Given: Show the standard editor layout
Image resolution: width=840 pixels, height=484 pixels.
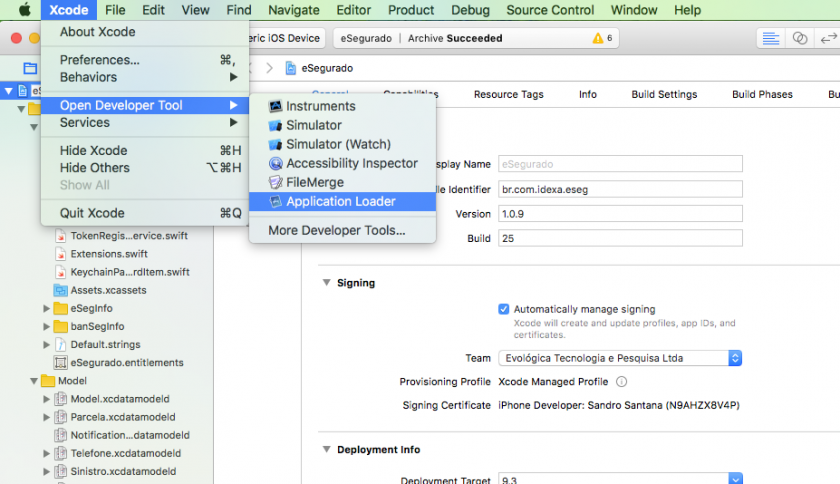Looking at the screenshot, I should point(770,38).
